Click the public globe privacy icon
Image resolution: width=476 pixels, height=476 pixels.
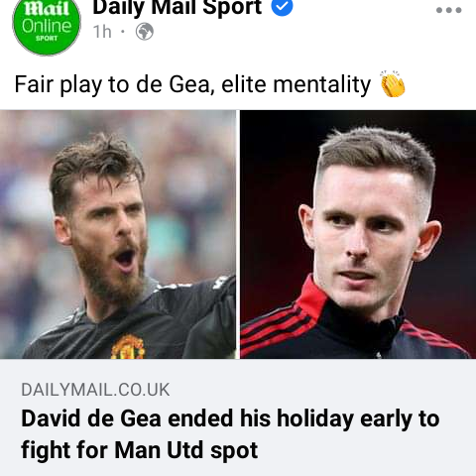pyautogui.click(x=145, y=32)
